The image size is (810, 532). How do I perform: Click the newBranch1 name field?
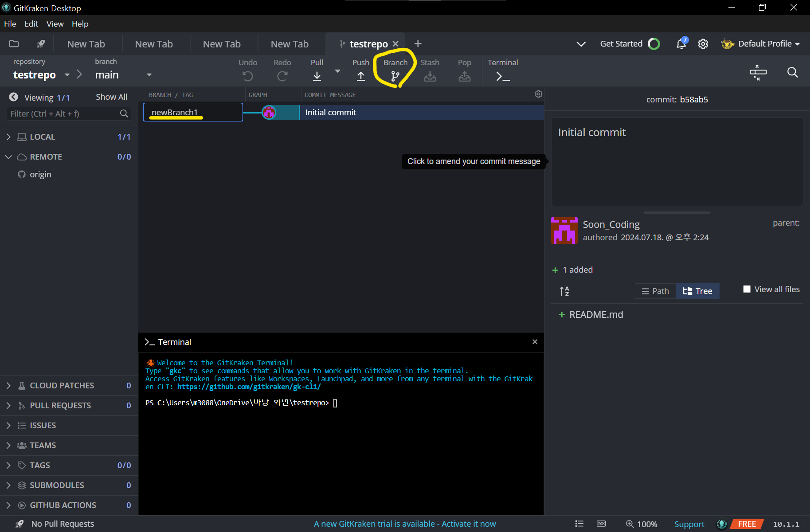coord(193,112)
